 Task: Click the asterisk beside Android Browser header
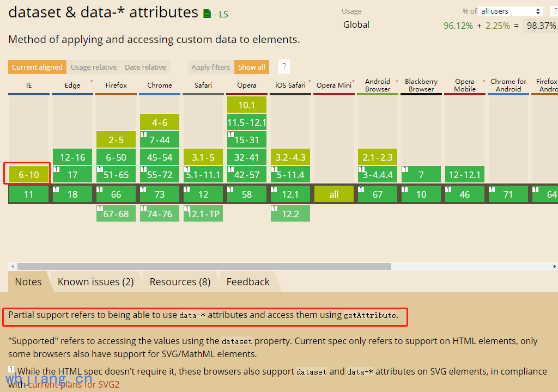[397, 82]
